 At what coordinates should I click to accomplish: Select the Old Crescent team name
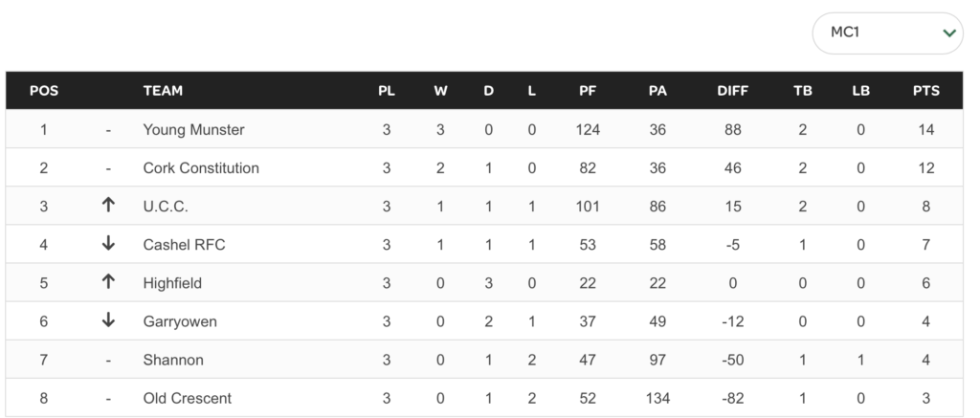click(x=187, y=398)
